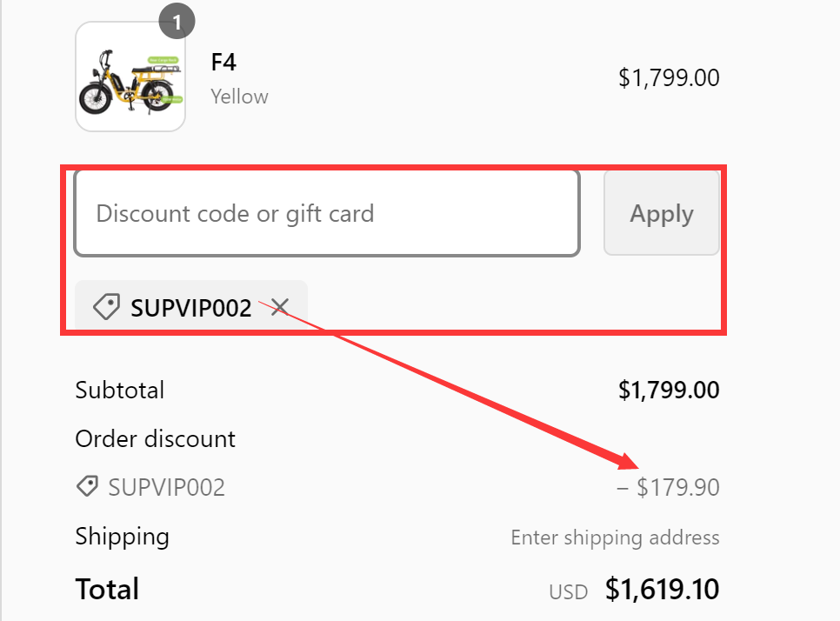Click the tag icon on SUPVIP002 chip

106,307
